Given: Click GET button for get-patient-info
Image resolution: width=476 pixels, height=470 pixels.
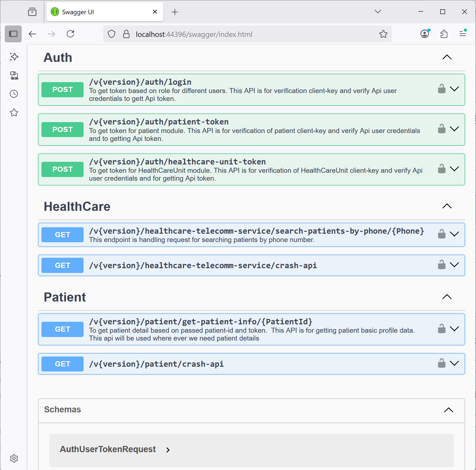Looking at the screenshot, I should [x=62, y=329].
